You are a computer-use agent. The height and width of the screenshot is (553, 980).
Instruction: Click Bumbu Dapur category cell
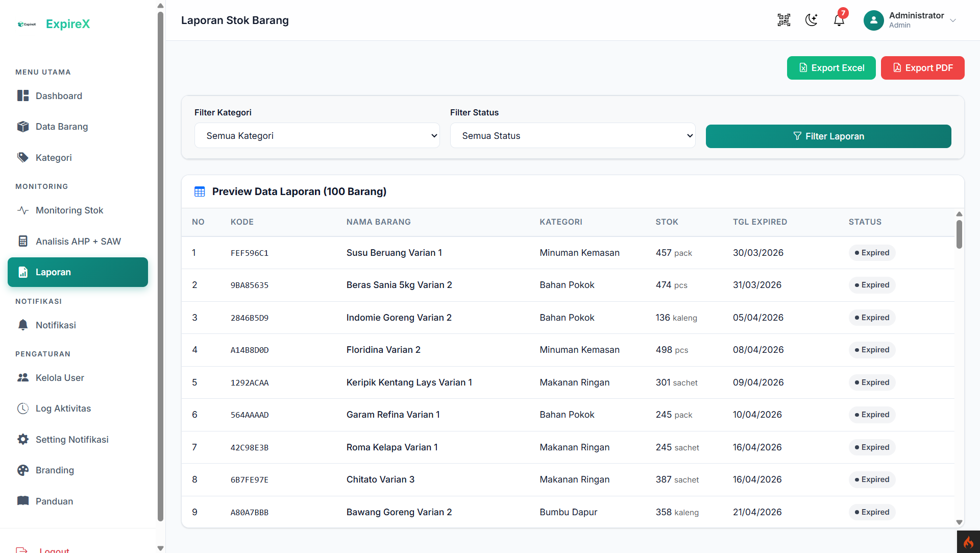point(568,512)
